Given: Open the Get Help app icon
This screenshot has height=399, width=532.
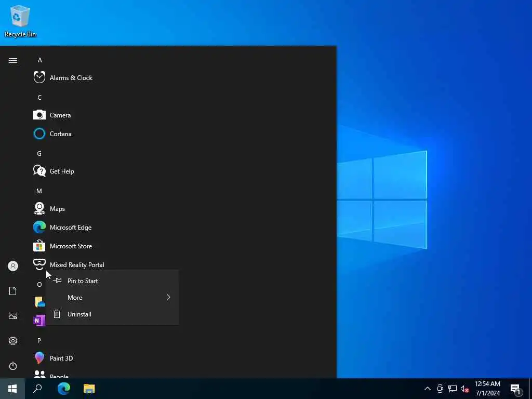Looking at the screenshot, I should [x=39, y=171].
